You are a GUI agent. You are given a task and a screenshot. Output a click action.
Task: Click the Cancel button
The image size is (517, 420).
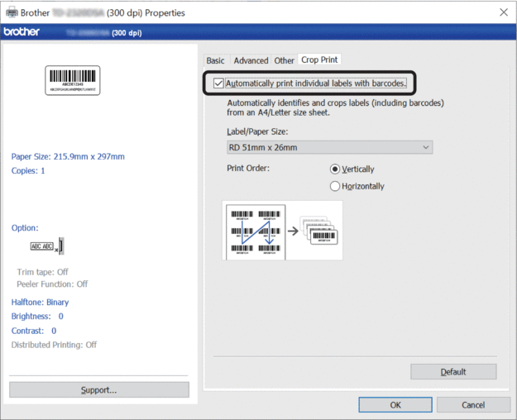473,405
